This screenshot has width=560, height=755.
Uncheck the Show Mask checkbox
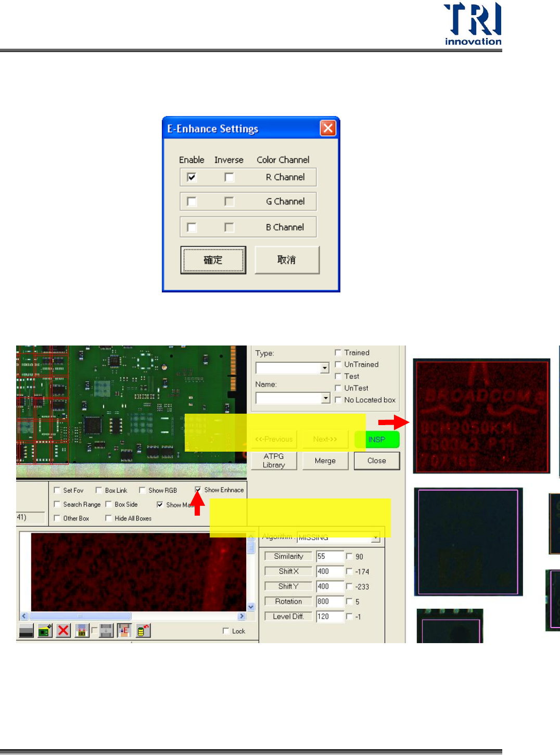[x=160, y=505]
